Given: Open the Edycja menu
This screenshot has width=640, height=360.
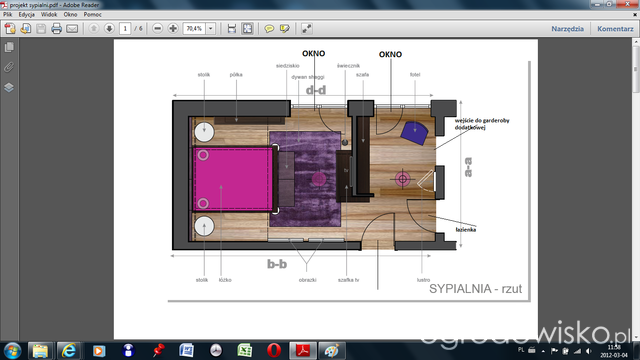Looking at the screenshot, I should (x=27, y=14).
